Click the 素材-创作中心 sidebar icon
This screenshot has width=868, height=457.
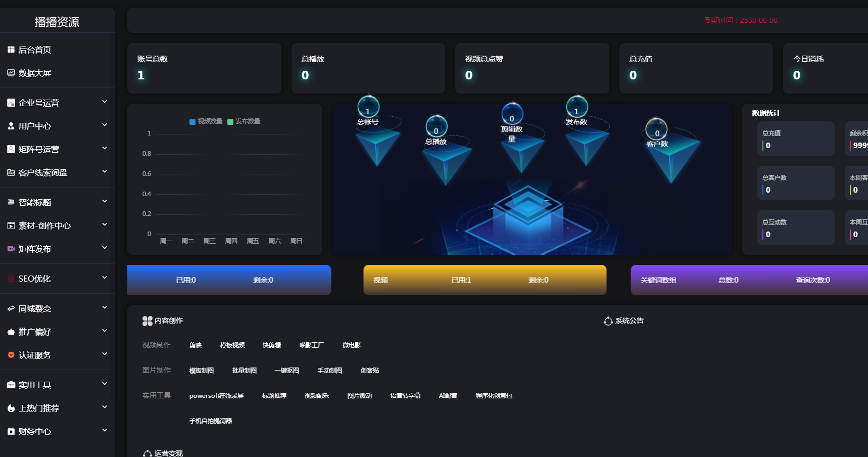point(11,225)
